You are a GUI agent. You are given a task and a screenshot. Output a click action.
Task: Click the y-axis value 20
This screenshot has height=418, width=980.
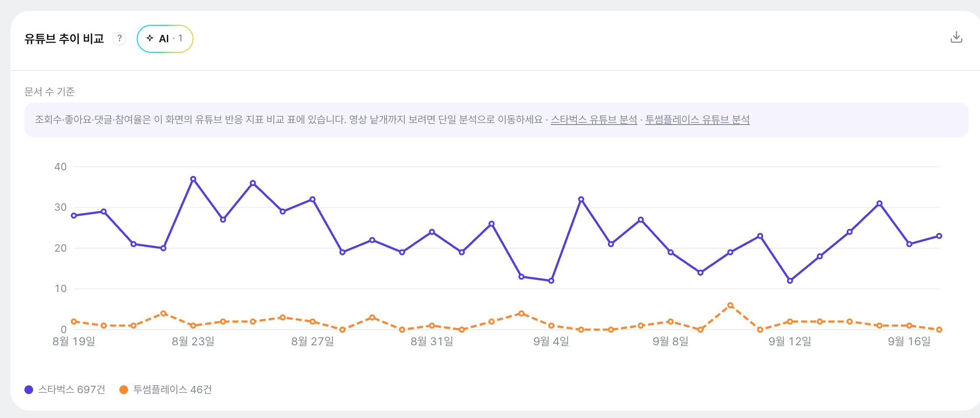[x=61, y=248]
